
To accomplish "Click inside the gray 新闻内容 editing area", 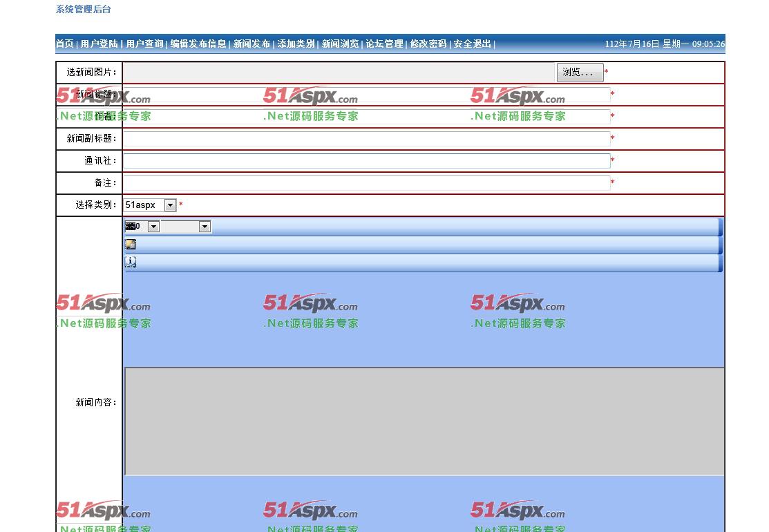I will [425, 421].
